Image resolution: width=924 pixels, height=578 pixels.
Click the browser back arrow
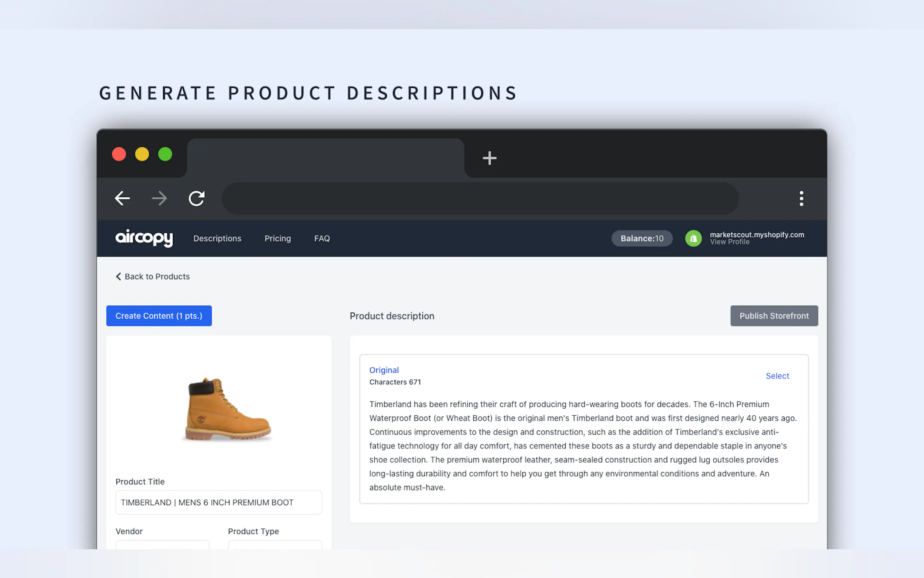pyautogui.click(x=122, y=198)
